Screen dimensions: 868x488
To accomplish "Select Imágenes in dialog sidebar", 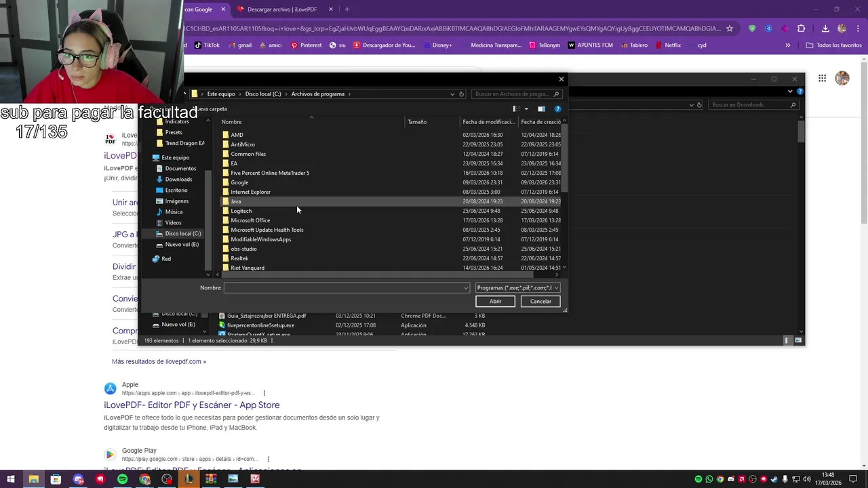I will (176, 201).
